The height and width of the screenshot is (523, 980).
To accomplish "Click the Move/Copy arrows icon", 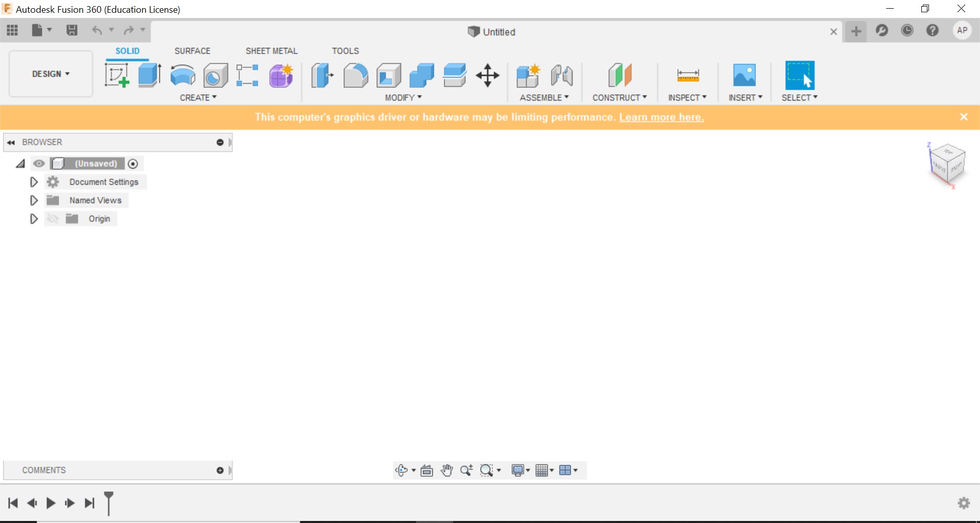I will point(488,76).
